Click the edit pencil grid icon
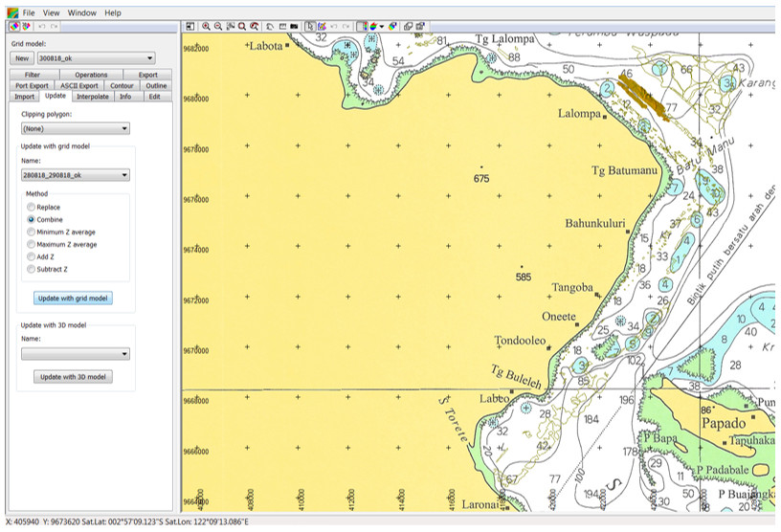Screen dimensions: 781x532 coord(322,27)
